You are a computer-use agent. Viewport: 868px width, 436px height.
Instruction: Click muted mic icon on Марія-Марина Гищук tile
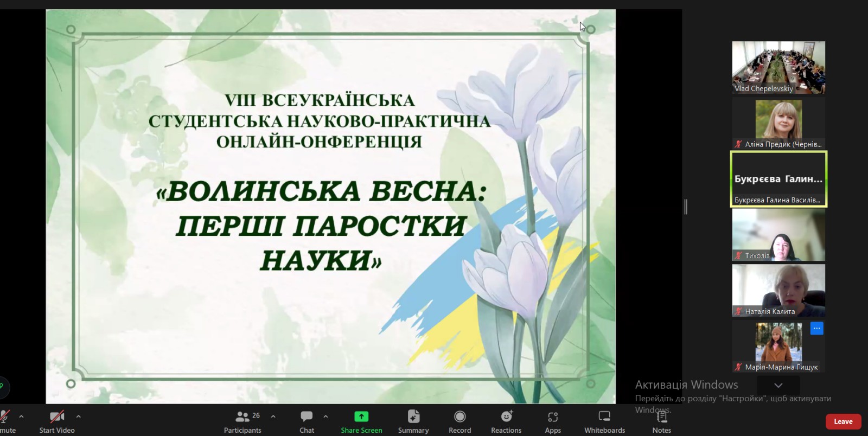(x=738, y=367)
